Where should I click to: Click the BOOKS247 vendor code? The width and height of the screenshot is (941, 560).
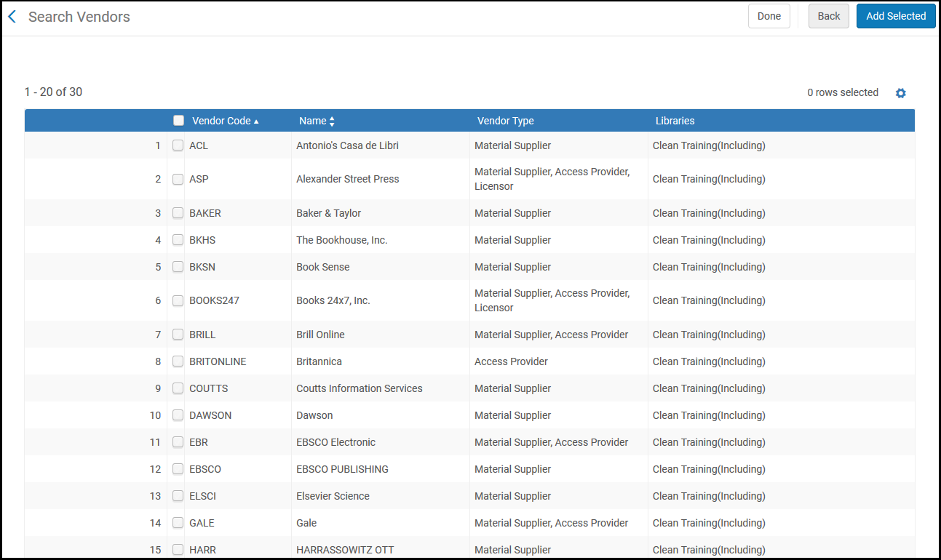click(x=214, y=300)
